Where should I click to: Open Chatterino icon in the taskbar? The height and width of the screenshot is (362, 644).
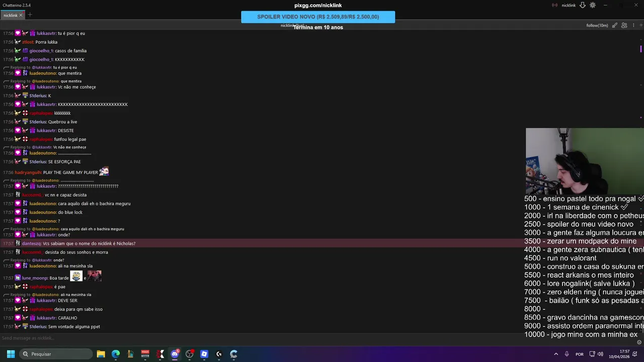click(x=234, y=354)
